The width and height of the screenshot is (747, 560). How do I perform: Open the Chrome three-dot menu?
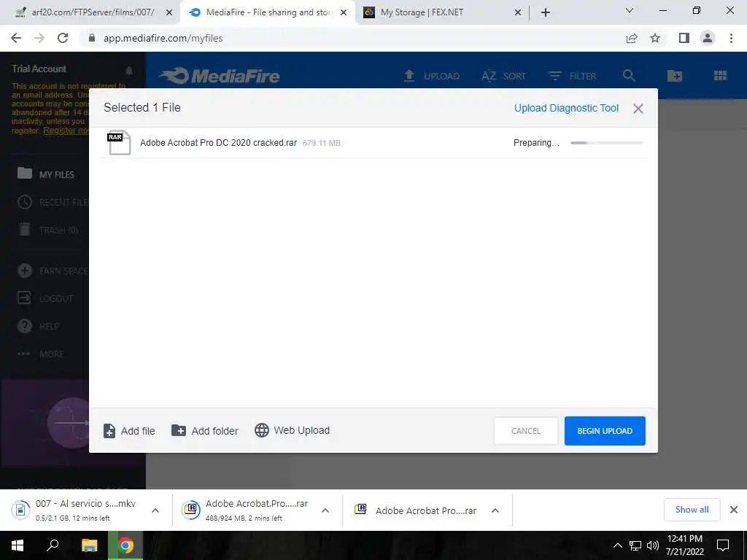click(x=731, y=38)
